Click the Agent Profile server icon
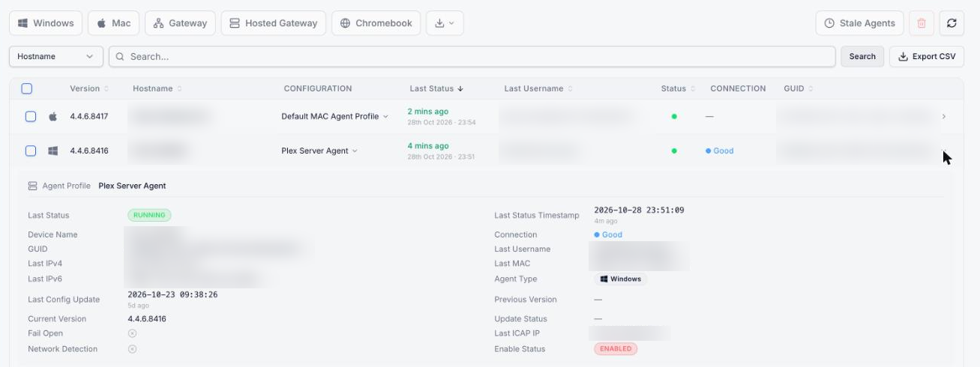980x367 pixels. [32, 186]
